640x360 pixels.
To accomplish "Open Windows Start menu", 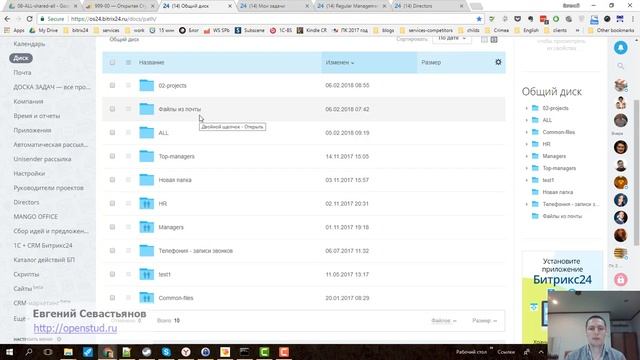I will point(9,352).
